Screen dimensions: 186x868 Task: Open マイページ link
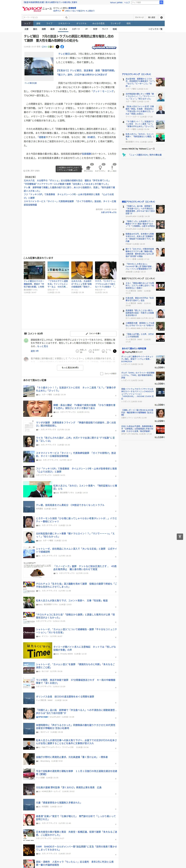(x=139, y=18)
